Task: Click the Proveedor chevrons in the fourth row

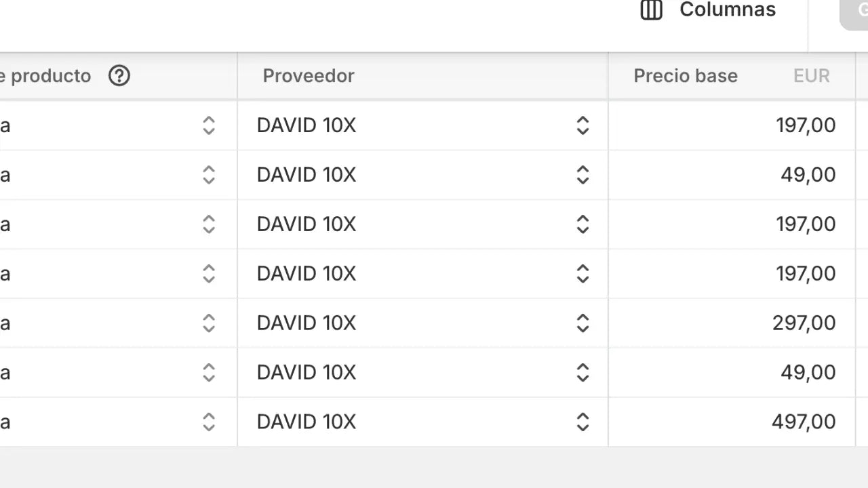Action: (583, 274)
